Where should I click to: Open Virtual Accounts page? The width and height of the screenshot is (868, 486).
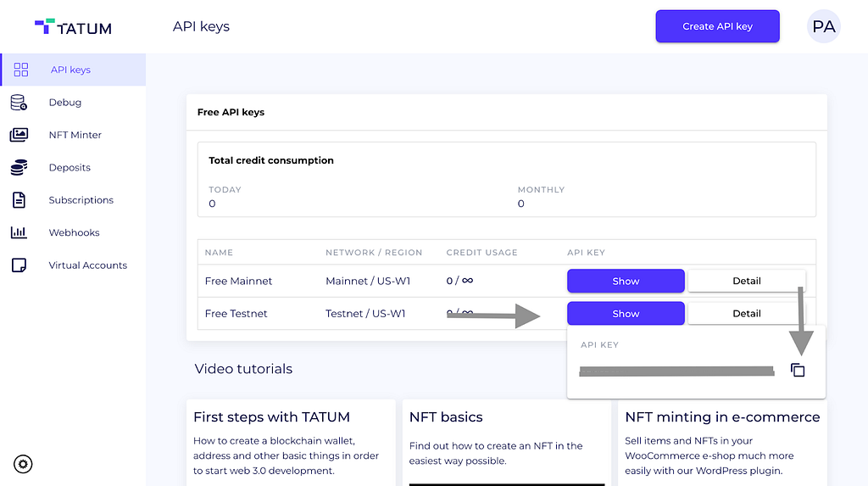pos(87,265)
